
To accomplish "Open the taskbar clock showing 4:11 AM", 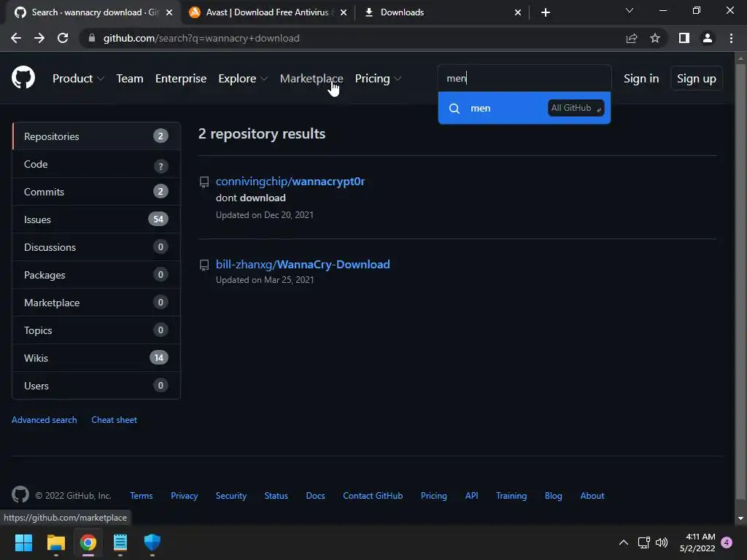I will 697,542.
